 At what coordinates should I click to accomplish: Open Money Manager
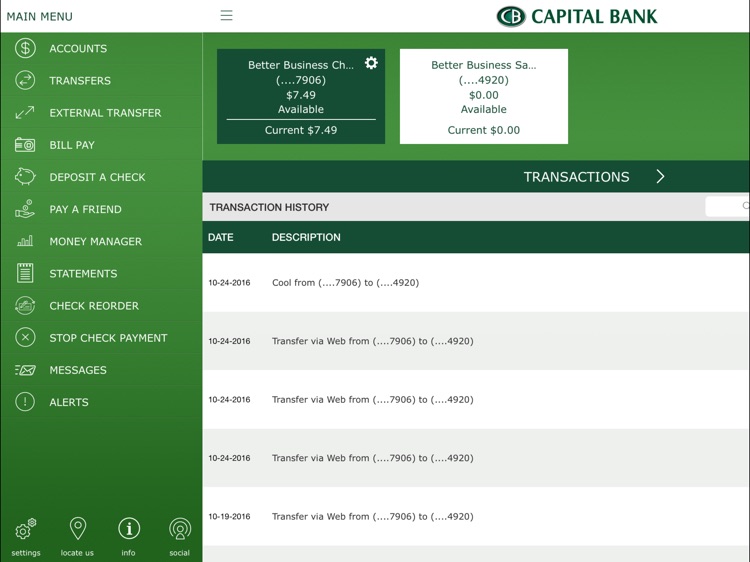101,241
